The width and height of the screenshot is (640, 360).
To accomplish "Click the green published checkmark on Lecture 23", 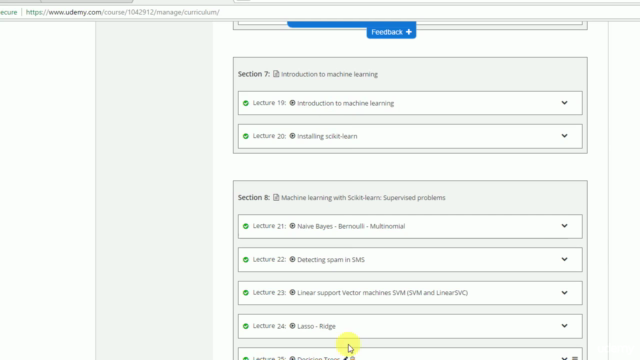I will click(x=246, y=293).
